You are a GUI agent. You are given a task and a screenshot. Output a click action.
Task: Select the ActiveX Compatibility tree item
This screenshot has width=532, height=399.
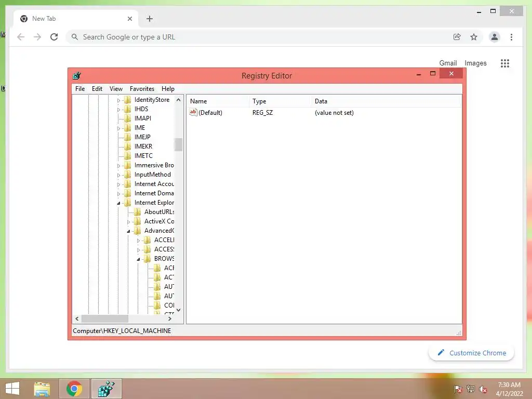point(159,221)
